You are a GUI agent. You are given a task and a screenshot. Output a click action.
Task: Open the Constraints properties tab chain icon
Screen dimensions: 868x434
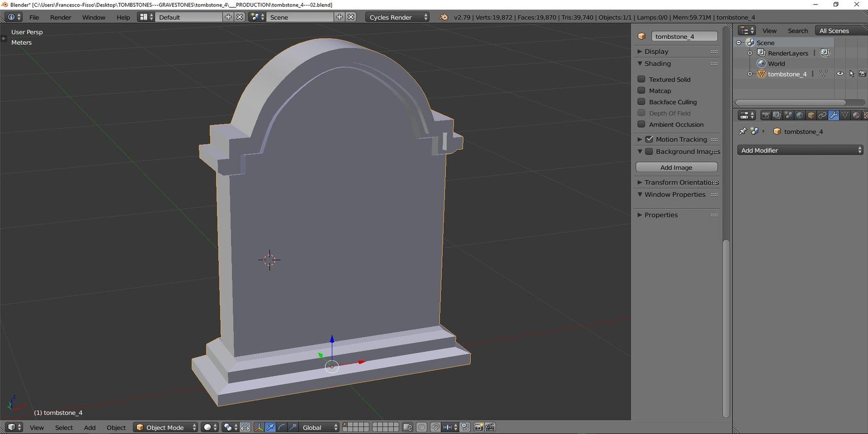click(x=822, y=115)
